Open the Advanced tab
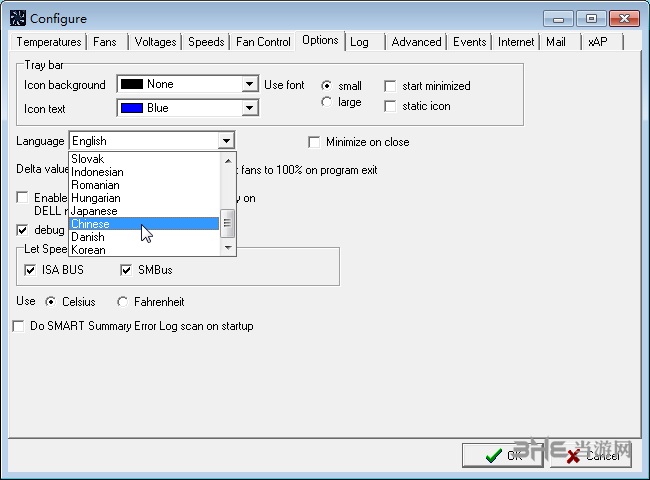The width and height of the screenshot is (650, 480). (x=416, y=42)
